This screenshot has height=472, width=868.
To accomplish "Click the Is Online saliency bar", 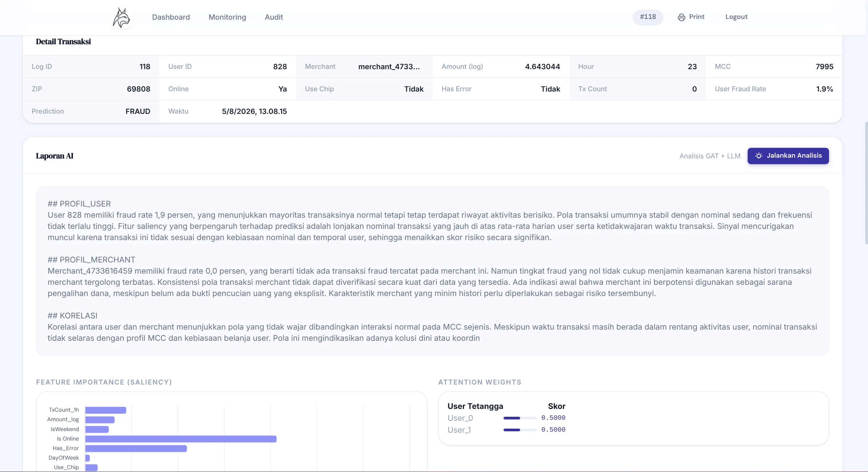I will click(x=181, y=439).
